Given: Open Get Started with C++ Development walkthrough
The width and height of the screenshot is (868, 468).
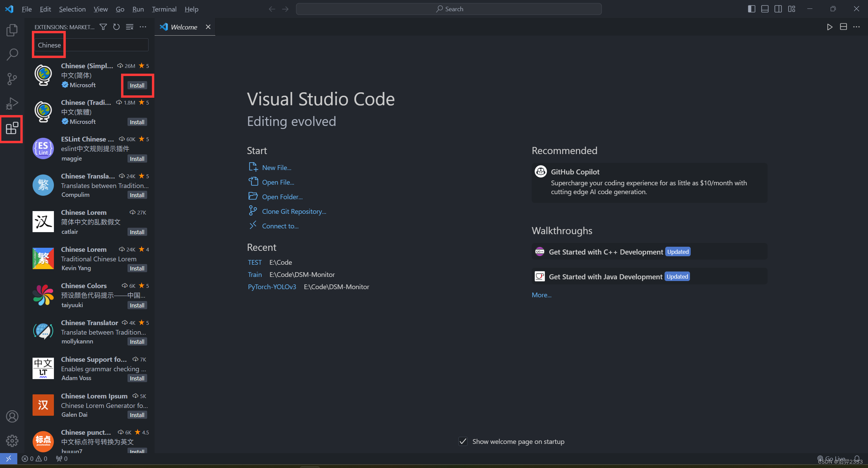Looking at the screenshot, I should pyautogui.click(x=649, y=252).
